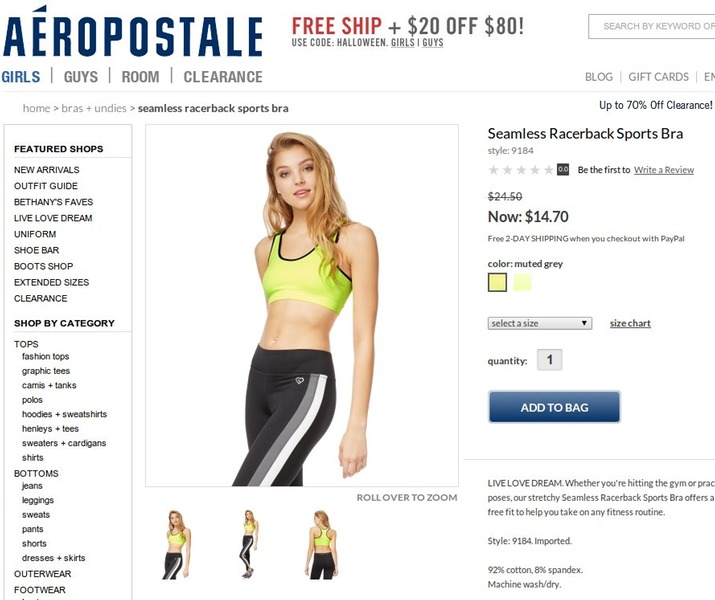Click the quantity input field
715x600 pixels.
549,360
